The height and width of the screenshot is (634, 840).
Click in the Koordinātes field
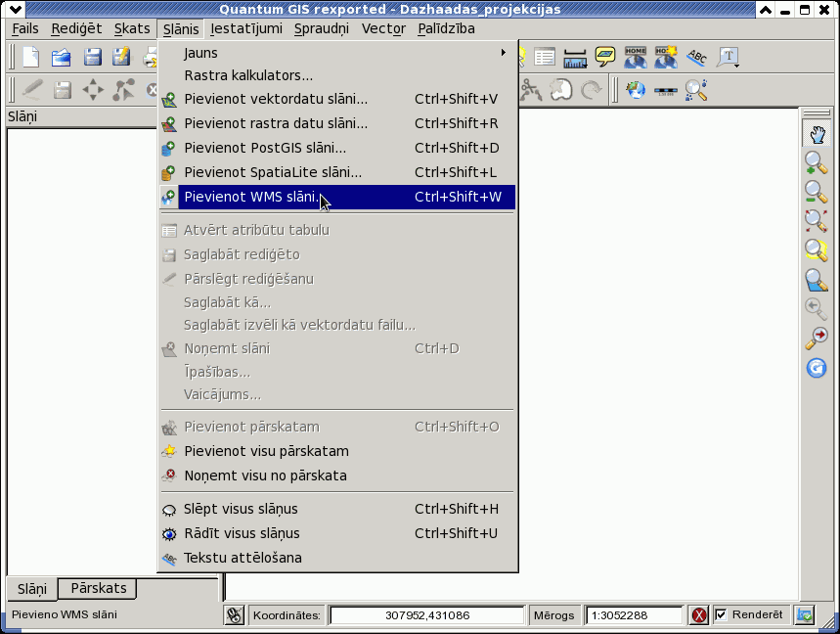[x=427, y=615]
